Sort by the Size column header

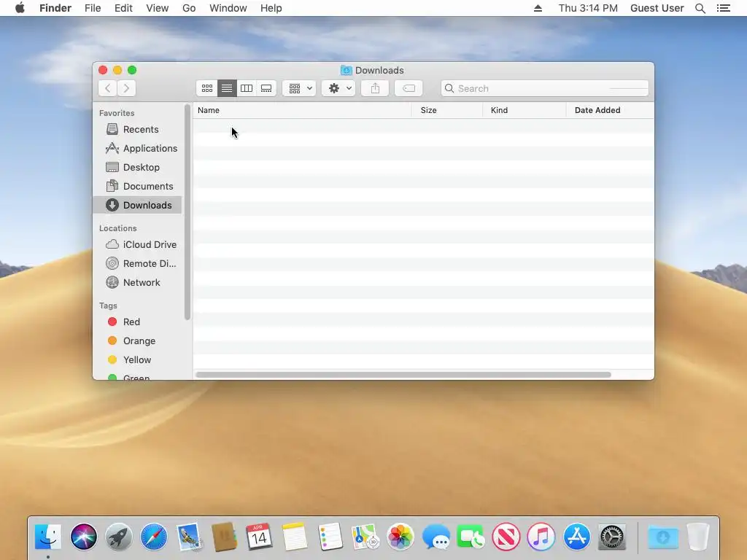(x=447, y=110)
